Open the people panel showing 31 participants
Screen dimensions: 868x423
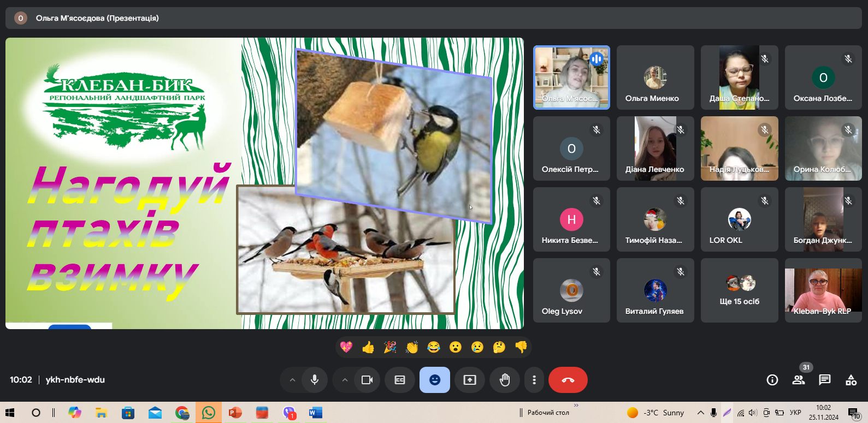pyautogui.click(x=799, y=380)
